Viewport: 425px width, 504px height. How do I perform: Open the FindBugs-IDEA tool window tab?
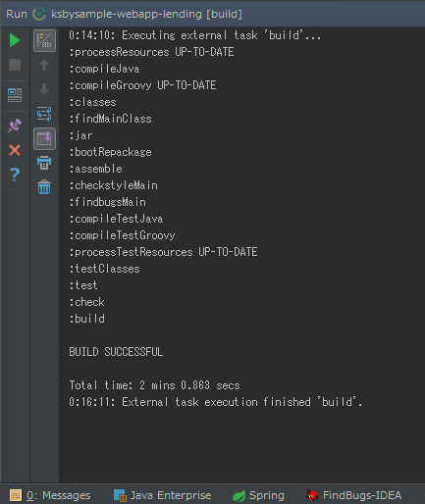click(353, 495)
